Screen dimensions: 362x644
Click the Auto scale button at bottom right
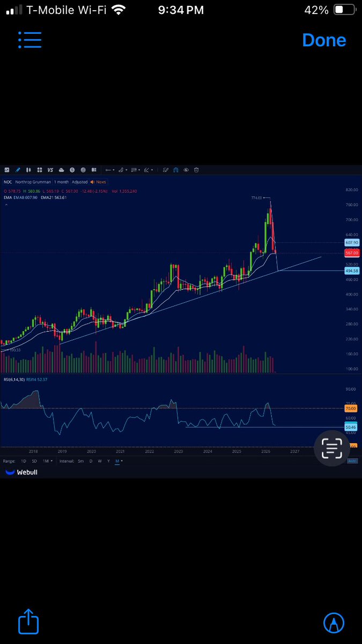[352, 461]
